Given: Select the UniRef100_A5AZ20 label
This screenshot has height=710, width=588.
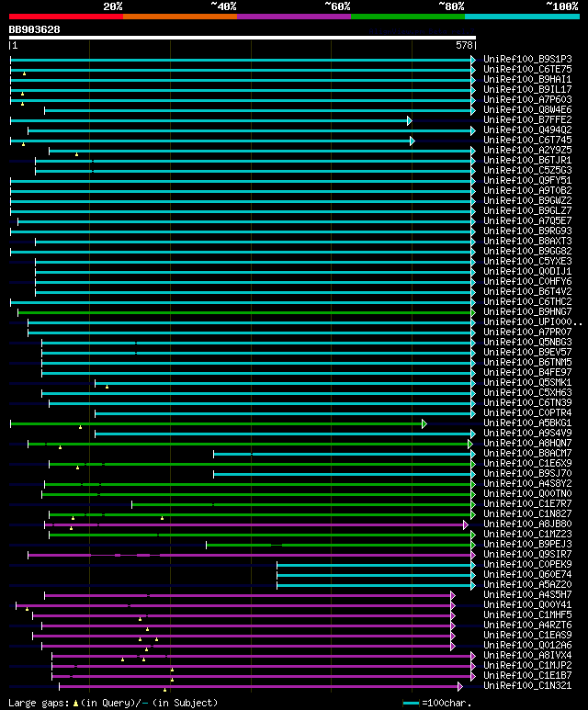Looking at the screenshot, I should (x=527, y=584).
